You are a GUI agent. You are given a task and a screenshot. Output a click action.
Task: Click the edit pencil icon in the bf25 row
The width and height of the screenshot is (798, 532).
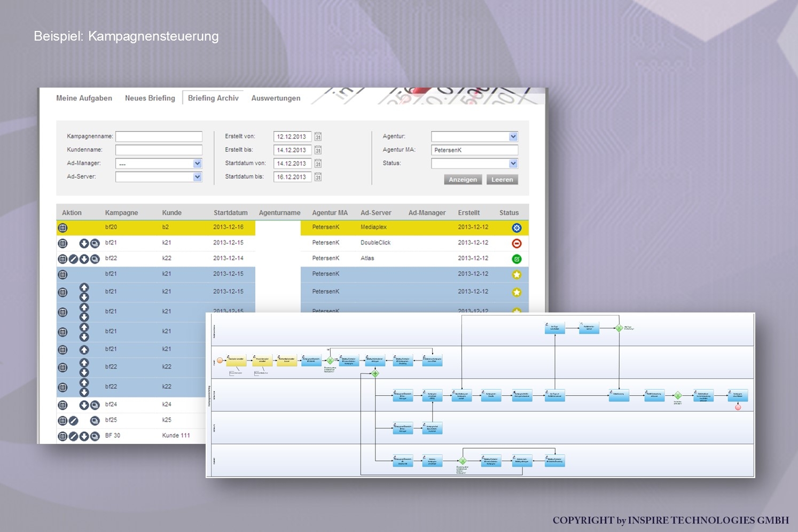(73, 421)
